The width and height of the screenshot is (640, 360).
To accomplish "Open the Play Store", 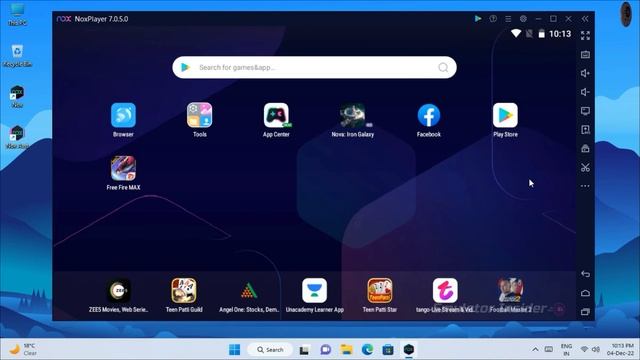I will (x=505, y=116).
